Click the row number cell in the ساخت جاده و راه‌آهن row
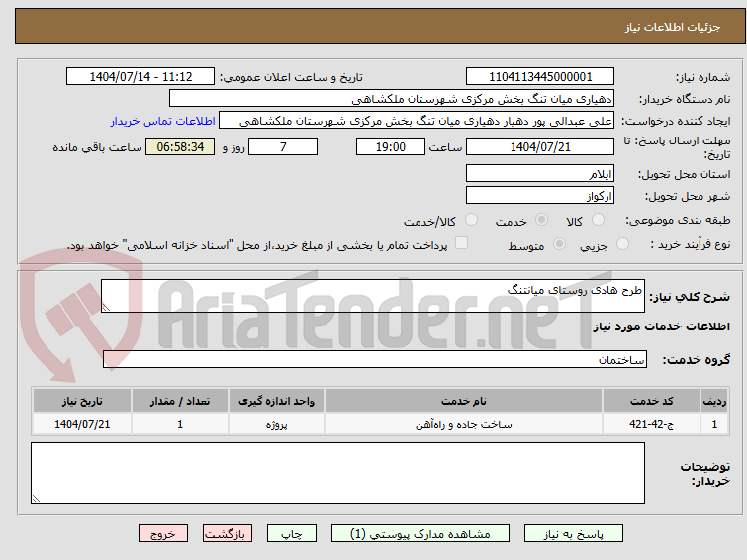The width and height of the screenshot is (747, 560). [x=714, y=424]
